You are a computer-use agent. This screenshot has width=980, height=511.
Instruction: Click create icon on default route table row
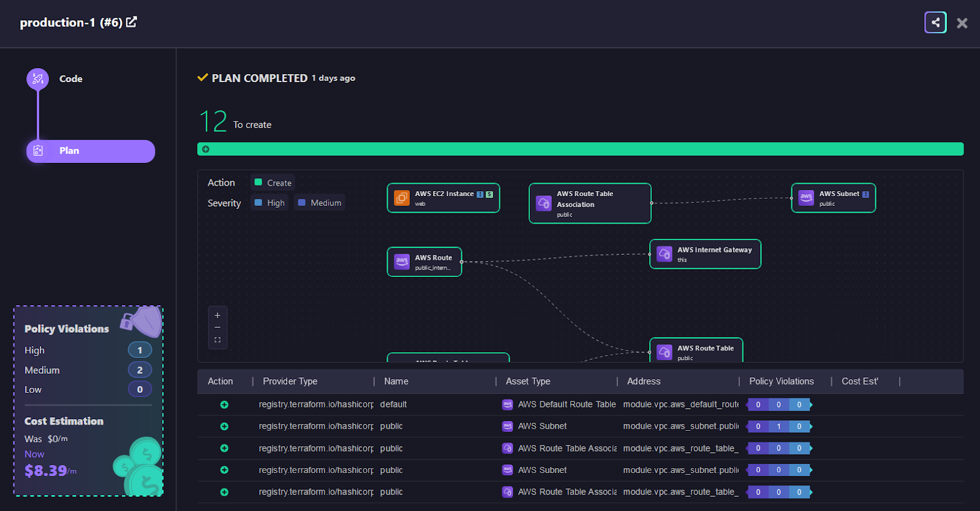pyautogui.click(x=224, y=404)
